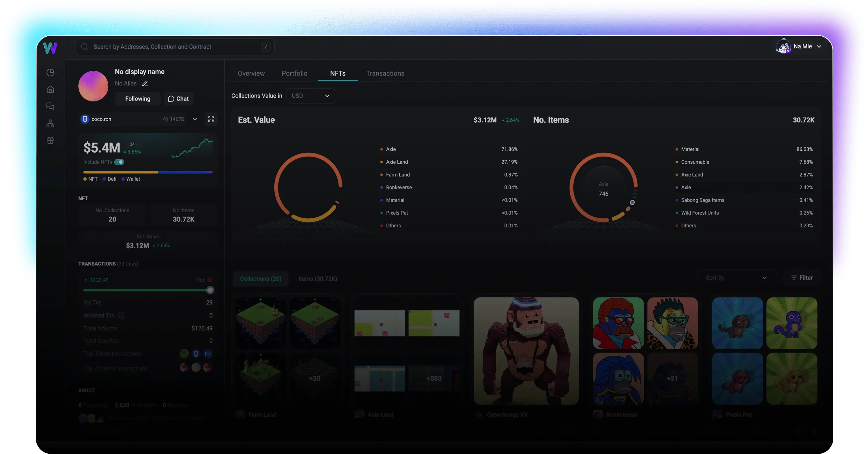Open the Ronkeverse collection thumbnail
This screenshot has width=868, height=454.
(645, 350)
